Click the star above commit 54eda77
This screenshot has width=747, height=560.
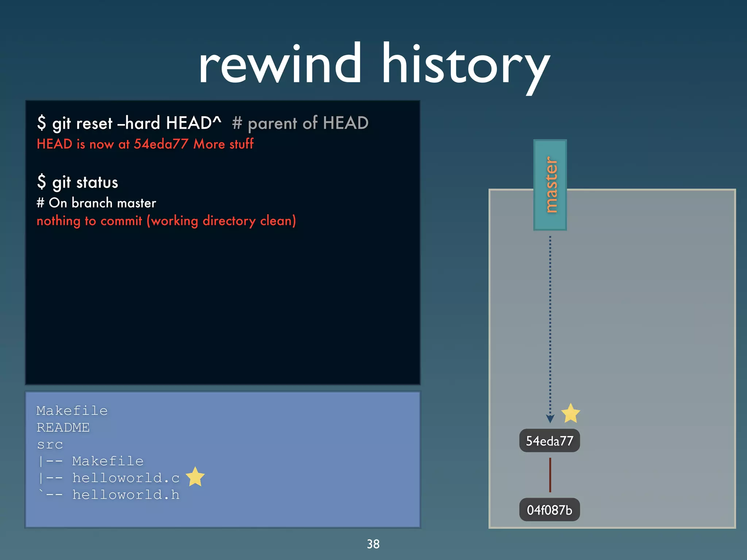[x=570, y=413]
